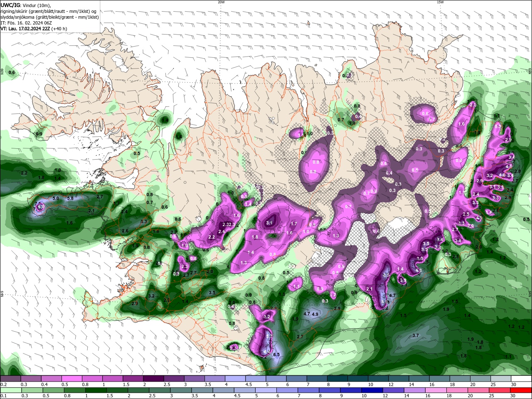
Task: Click the white above-30 snow swatch
Action: 522,379
